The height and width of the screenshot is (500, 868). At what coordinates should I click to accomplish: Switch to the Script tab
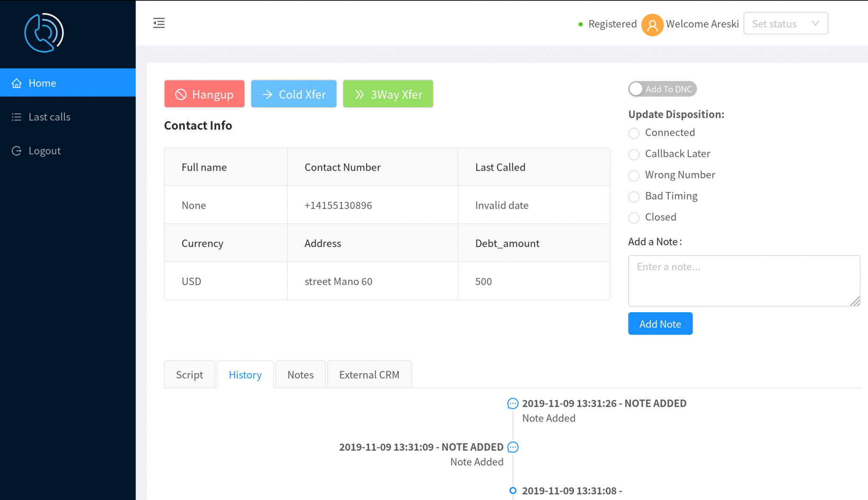189,374
